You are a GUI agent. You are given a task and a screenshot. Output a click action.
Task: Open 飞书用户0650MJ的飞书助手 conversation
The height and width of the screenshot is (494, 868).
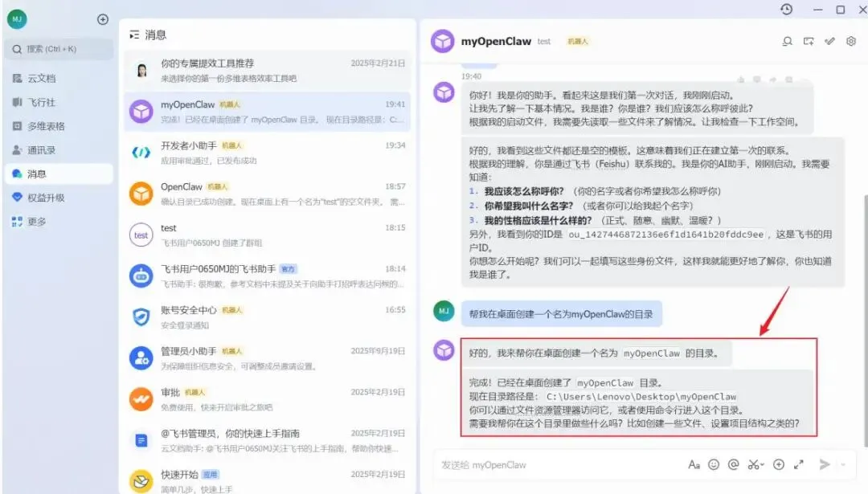[268, 276]
